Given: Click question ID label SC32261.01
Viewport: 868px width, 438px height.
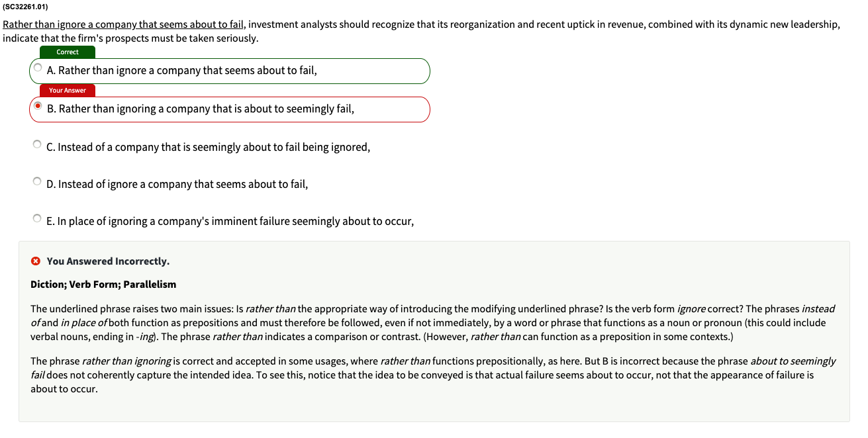Looking at the screenshot, I should click(24, 6).
